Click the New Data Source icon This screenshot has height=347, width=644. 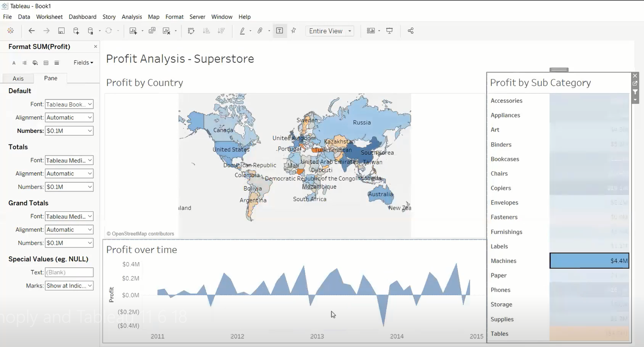(76, 31)
